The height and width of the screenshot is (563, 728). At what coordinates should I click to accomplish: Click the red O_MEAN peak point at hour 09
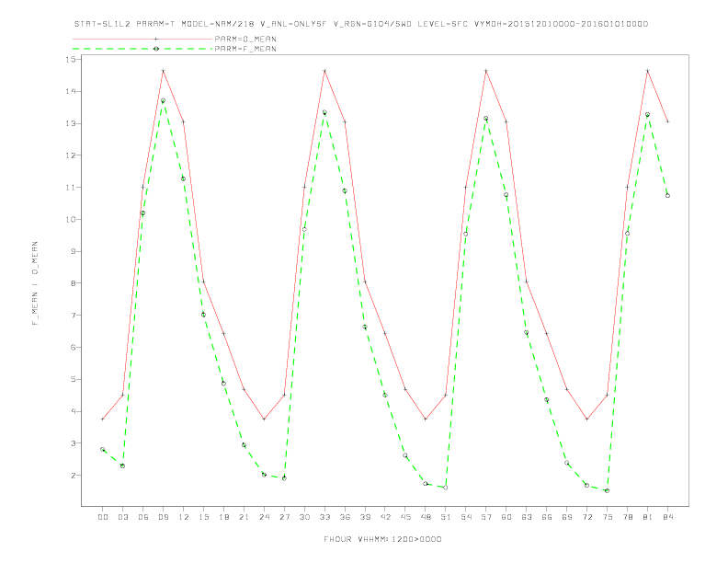[x=163, y=71]
